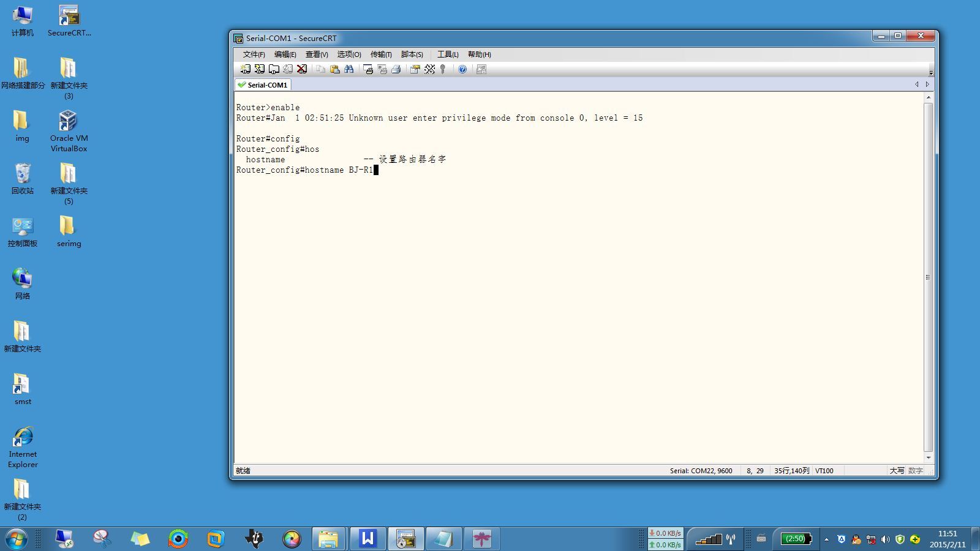
Task: Select the serimg folder
Action: point(69,231)
